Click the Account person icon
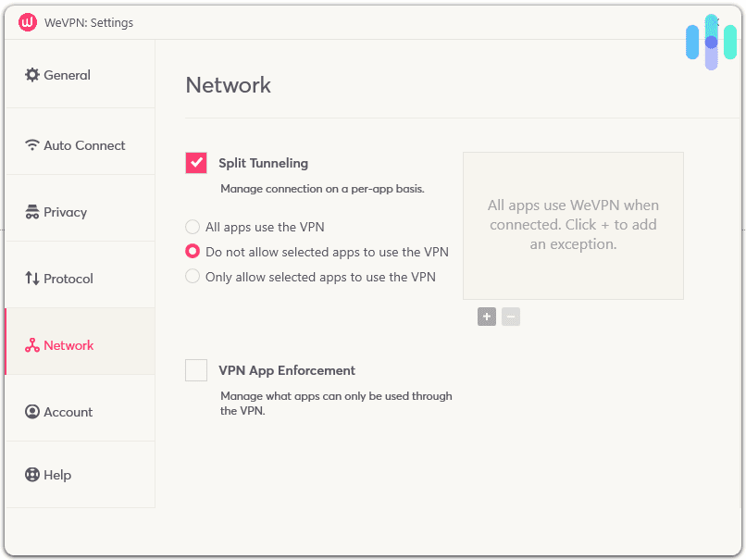The image size is (746, 560). [x=31, y=412]
